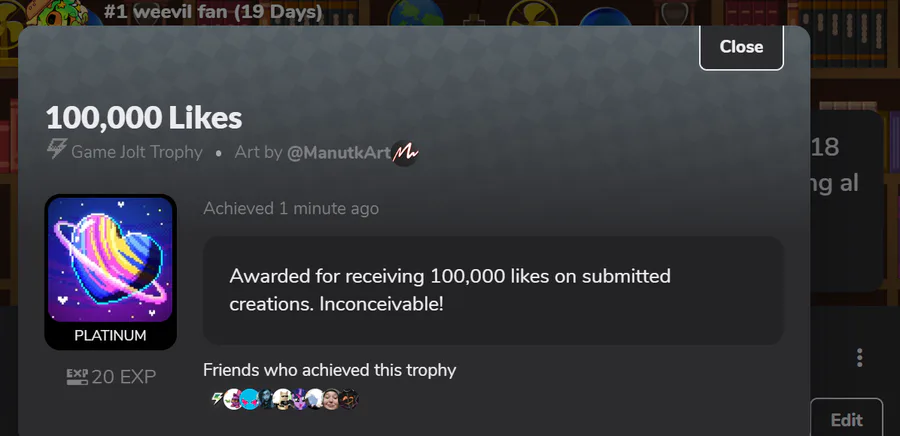Open the cream cat character friend avatar
The width and height of the screenshot is (900, 436).
pos(282,399)
